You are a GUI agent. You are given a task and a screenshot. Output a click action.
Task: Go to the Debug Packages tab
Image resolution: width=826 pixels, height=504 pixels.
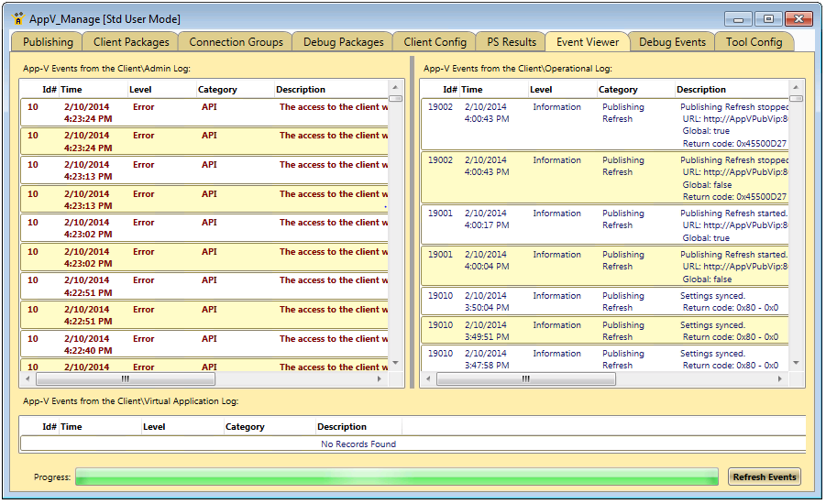point(343,42)
